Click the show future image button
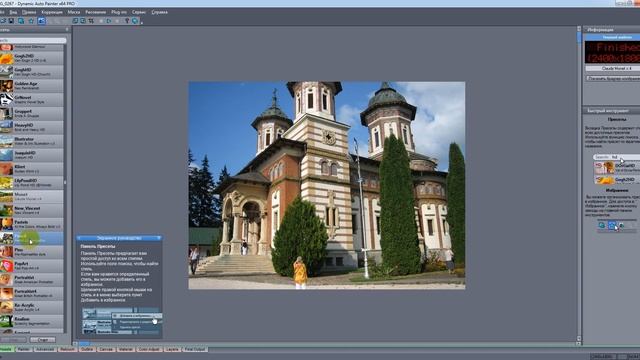Viewport: 640px width, 360px height. point(613,78)
